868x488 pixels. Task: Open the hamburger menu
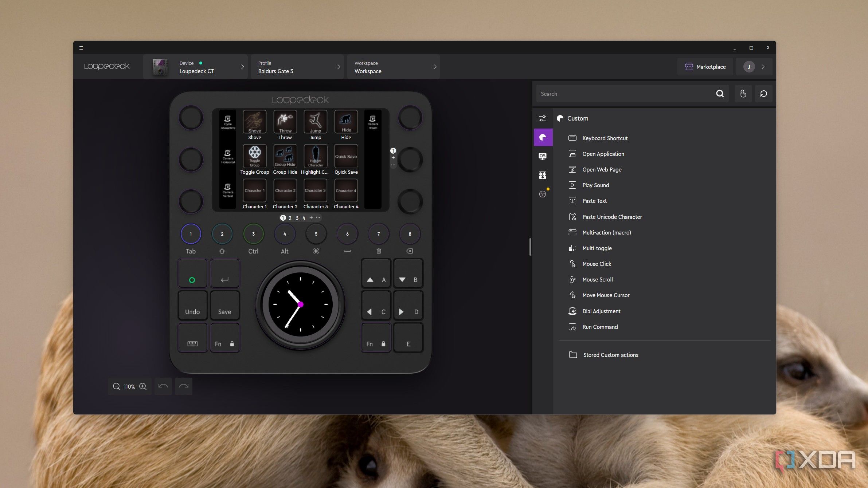[81, 48]
